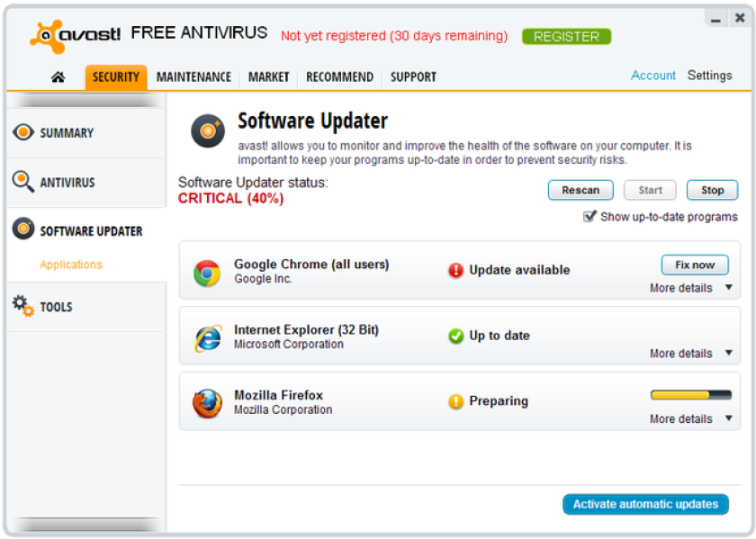This screenshot has height=539, width=756.
Task: Click the 'Mozilla Corporation' vendor text
Action: (283, 409)
